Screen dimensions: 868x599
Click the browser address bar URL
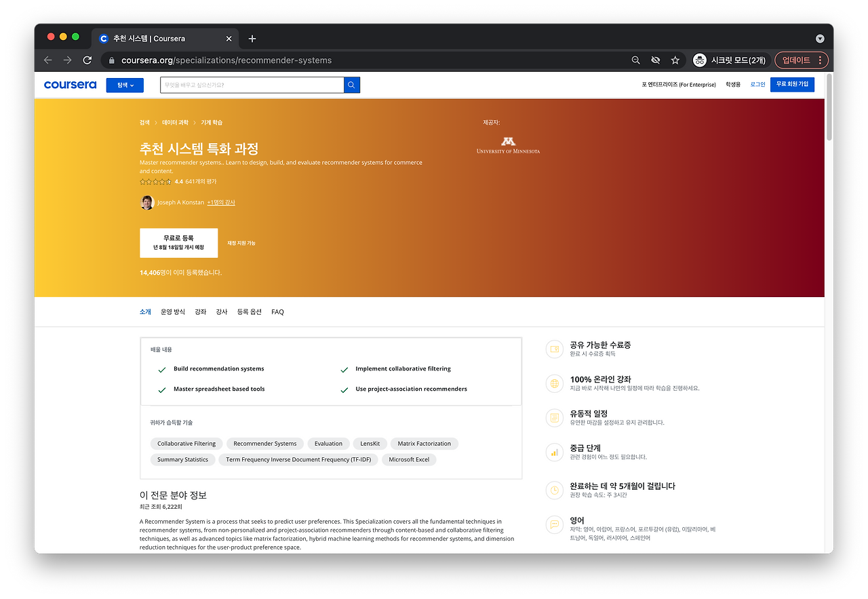click(226, 60)
